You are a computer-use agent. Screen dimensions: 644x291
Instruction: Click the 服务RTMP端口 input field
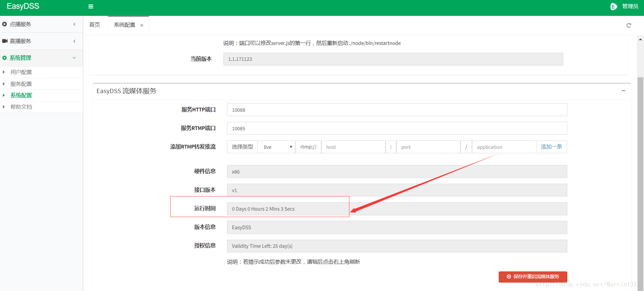pos(397,128)
